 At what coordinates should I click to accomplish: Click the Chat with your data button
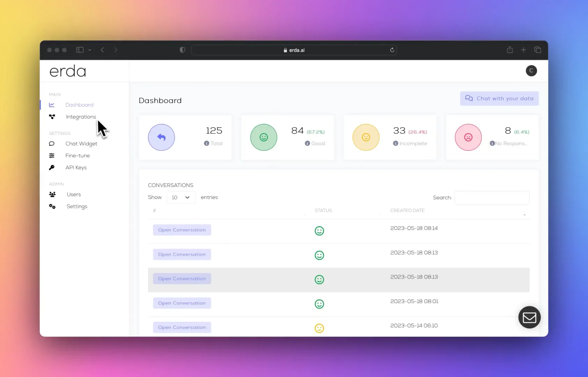point(499,98)
